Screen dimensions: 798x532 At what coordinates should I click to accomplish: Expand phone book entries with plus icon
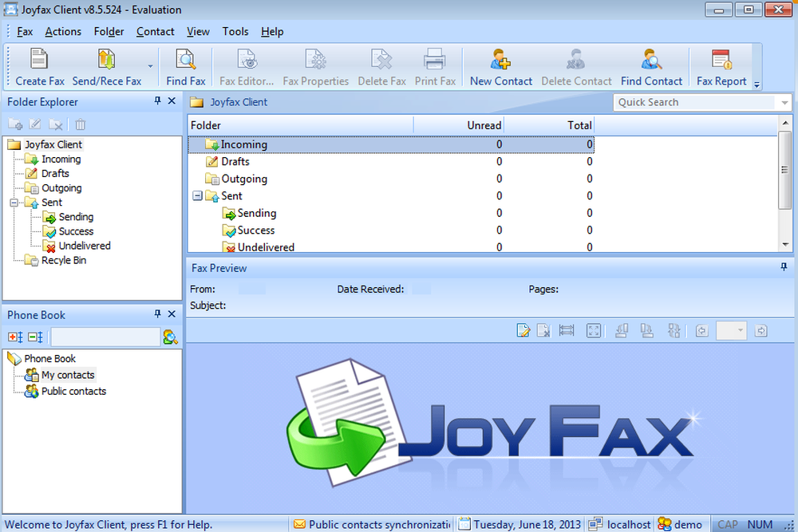click(x=16, y=337)
